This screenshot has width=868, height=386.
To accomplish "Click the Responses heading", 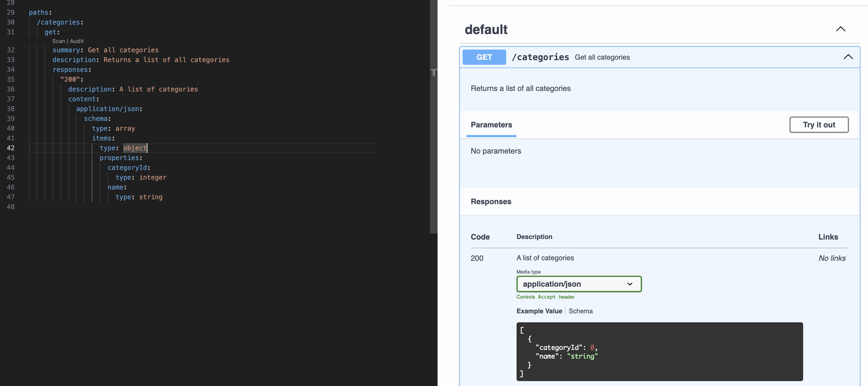I will [491, 202].
